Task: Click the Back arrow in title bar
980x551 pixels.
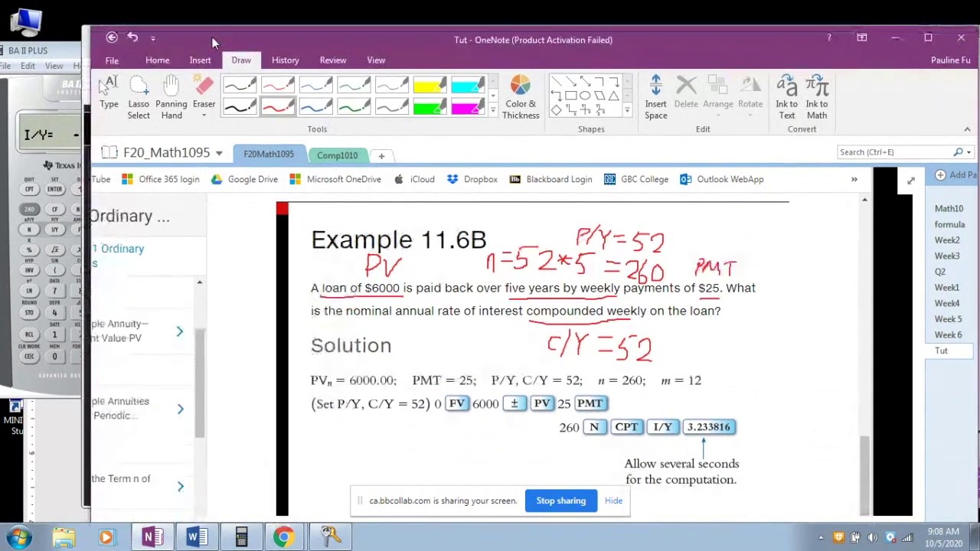Action: pyautogui.click(x=112, y=37)
